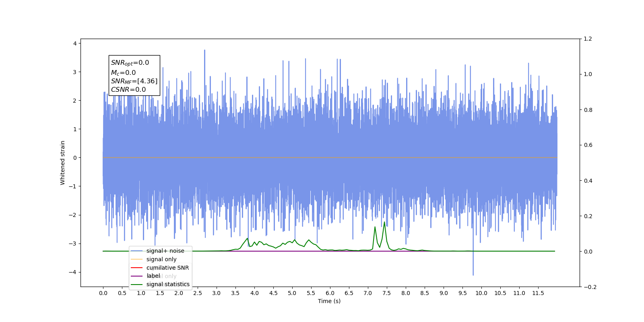Image resolution: width=644 pixels, height=322 pixels.
Task: Click the 'Time (s)' x-axis label
Action: [329, 301]
